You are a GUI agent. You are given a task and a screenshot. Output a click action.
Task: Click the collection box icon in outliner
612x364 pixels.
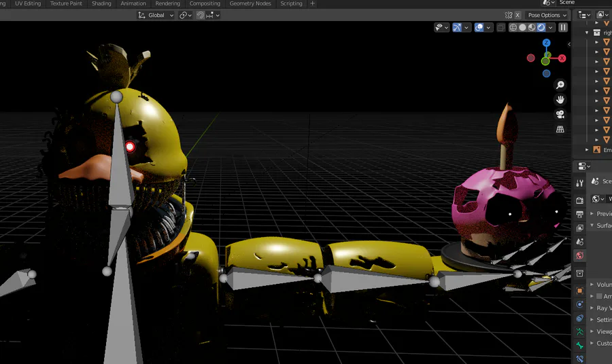click(597, 33)
